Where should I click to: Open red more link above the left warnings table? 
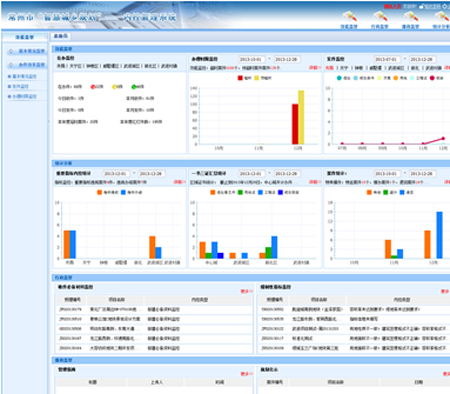click(246, 291)
